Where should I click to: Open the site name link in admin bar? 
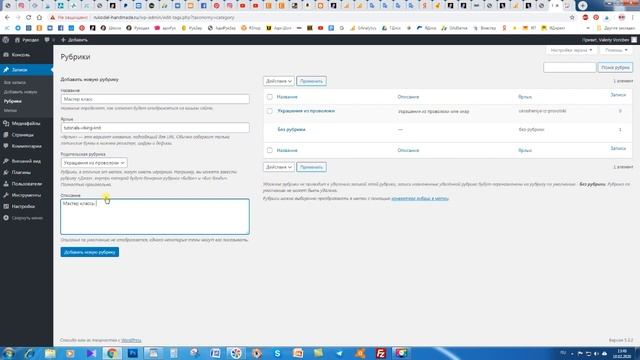click(27, 40)
